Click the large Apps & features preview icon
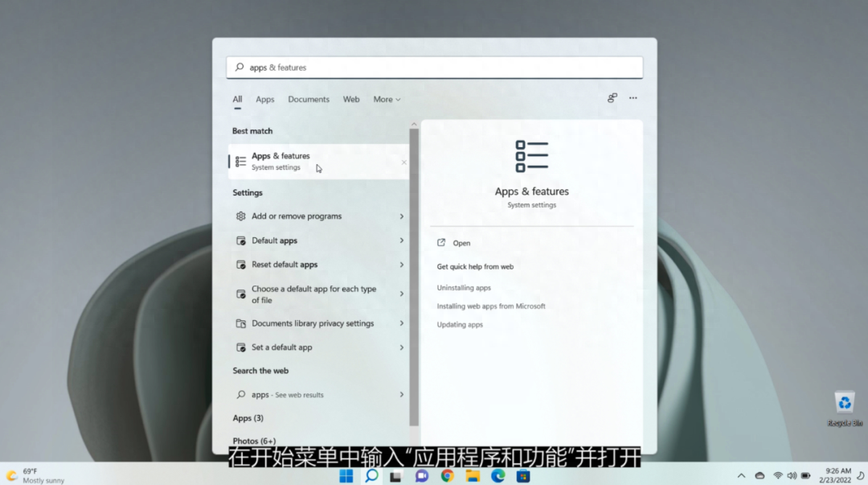Viewport: 868px width, 485px height. (531, 156)
